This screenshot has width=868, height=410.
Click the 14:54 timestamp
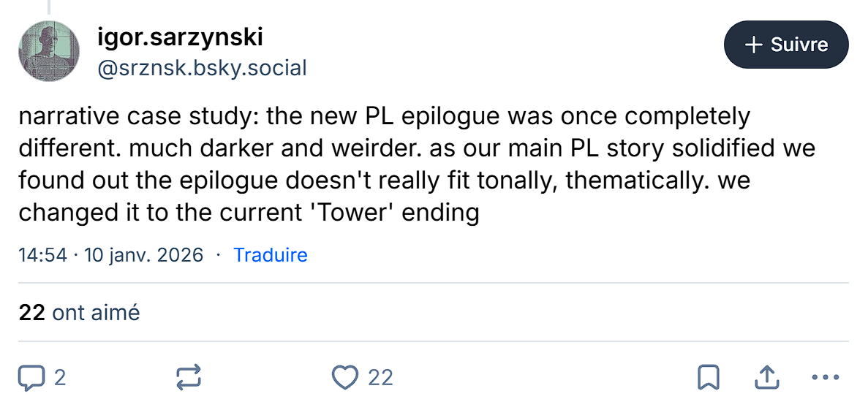point(42,255)
